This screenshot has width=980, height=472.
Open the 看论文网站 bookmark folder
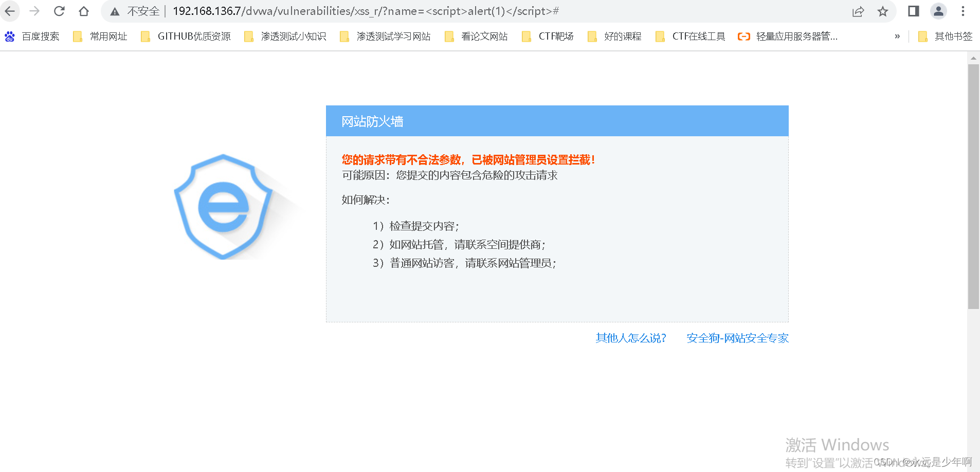pos(476,37)
